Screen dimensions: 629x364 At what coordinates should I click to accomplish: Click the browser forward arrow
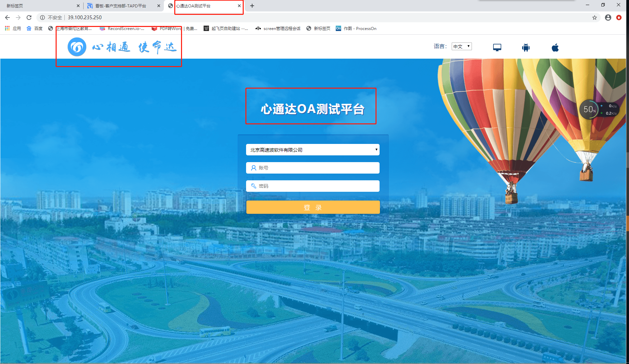click(x=18, y=18)
